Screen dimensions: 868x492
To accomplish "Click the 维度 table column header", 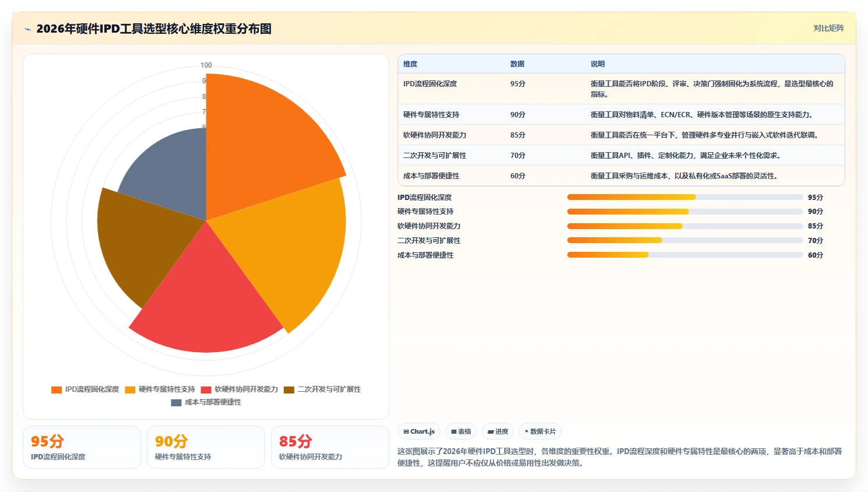I will [x=410, y=64].
